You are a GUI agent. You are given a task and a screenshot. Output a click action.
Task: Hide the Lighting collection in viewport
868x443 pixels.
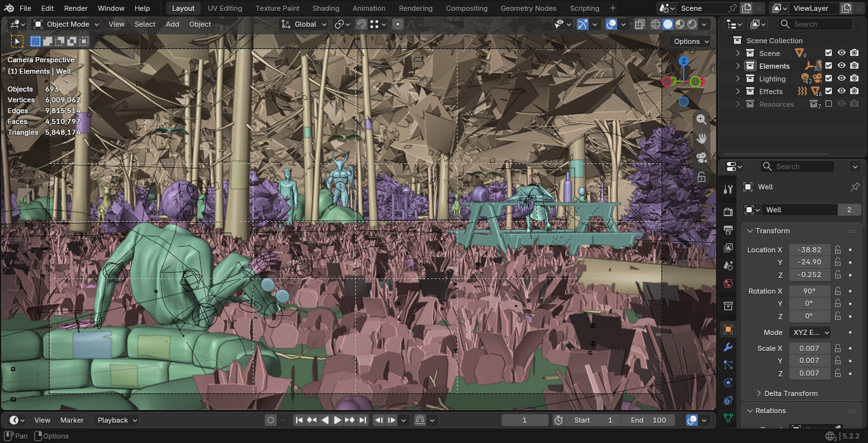(x=841, y=79)
